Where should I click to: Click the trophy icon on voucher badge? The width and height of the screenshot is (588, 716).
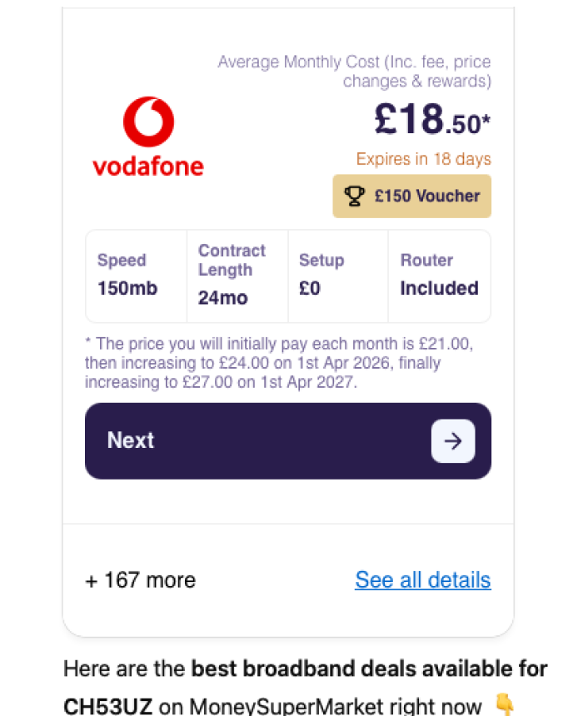pyautogui.click(x=354, y=196)
